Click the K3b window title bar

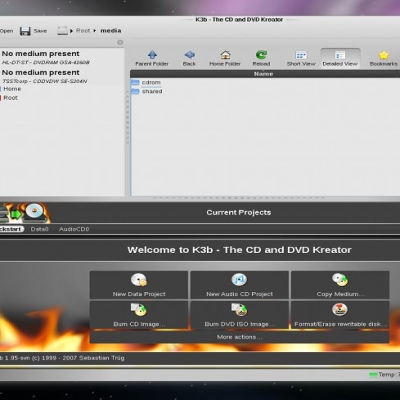(239, 20)
